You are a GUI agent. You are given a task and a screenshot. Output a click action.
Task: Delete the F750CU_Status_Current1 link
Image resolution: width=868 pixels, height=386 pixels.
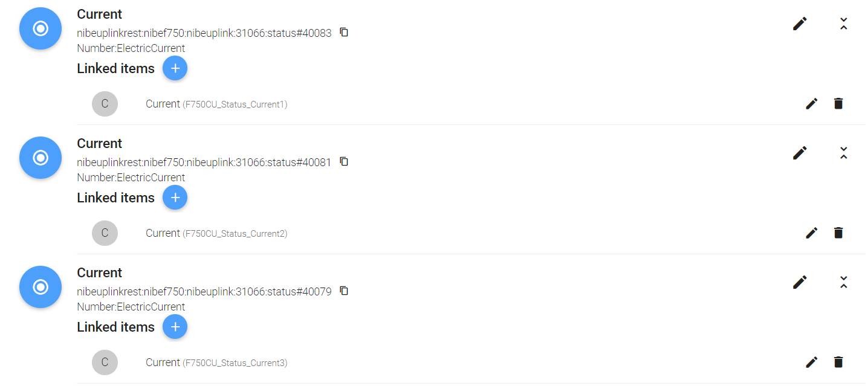click(838, 103)
